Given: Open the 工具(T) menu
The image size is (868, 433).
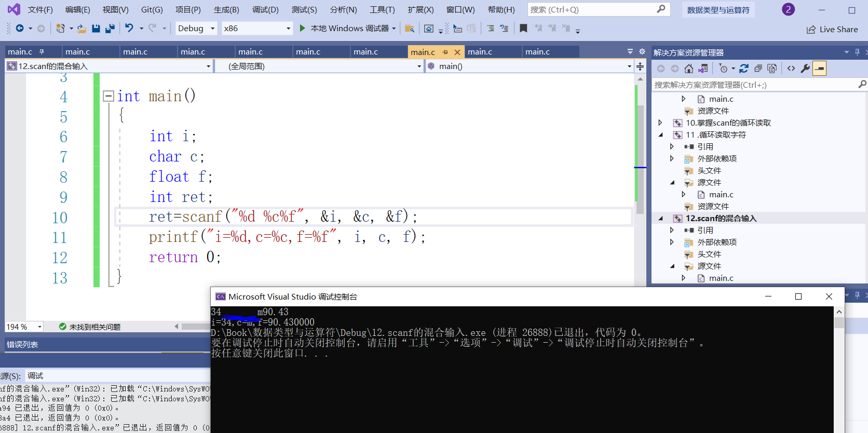Looking at the screenshot, I should 382,9.
